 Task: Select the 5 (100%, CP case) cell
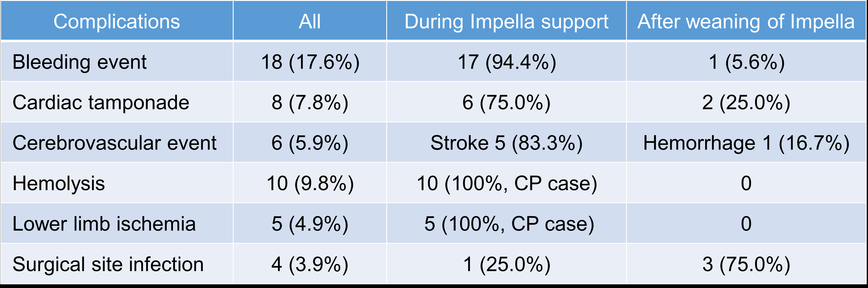point(509,224)
